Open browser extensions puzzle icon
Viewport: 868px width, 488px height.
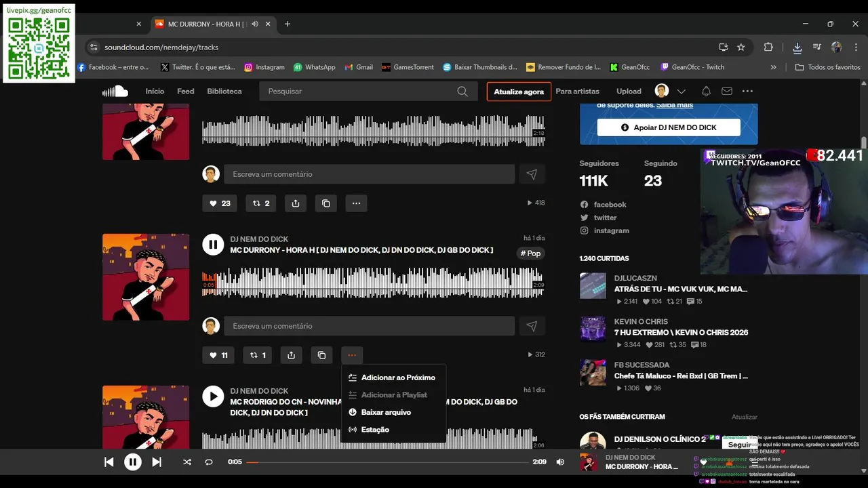[768, 47]
